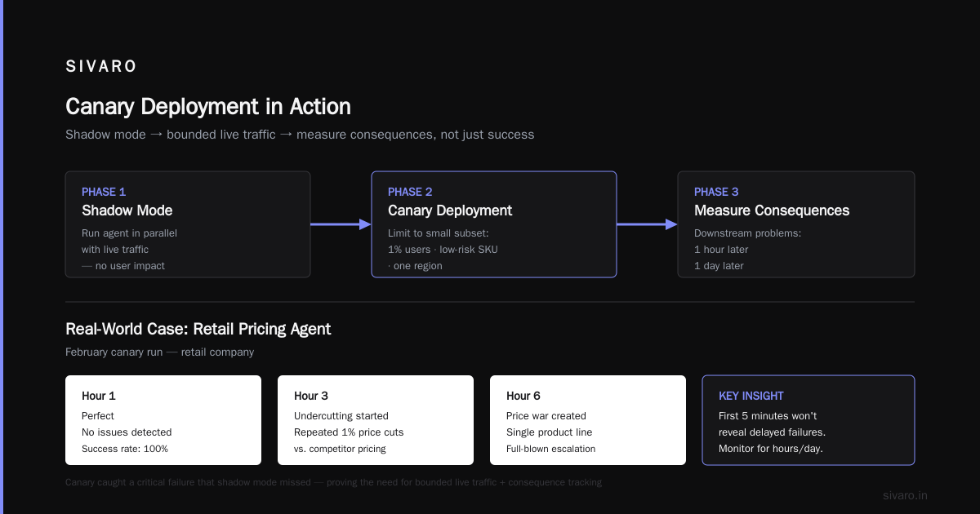The image size is (980, 514).
Task: Click 'No issues detected' text
Action: click(x=127, y=432)
